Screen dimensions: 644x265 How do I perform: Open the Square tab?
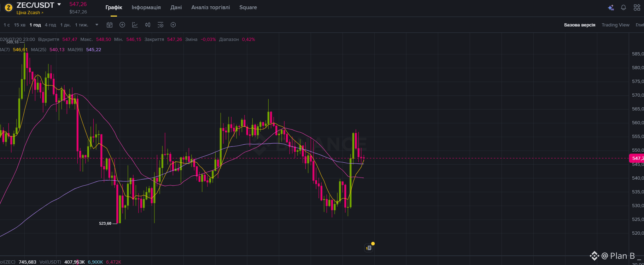[248, 7]
